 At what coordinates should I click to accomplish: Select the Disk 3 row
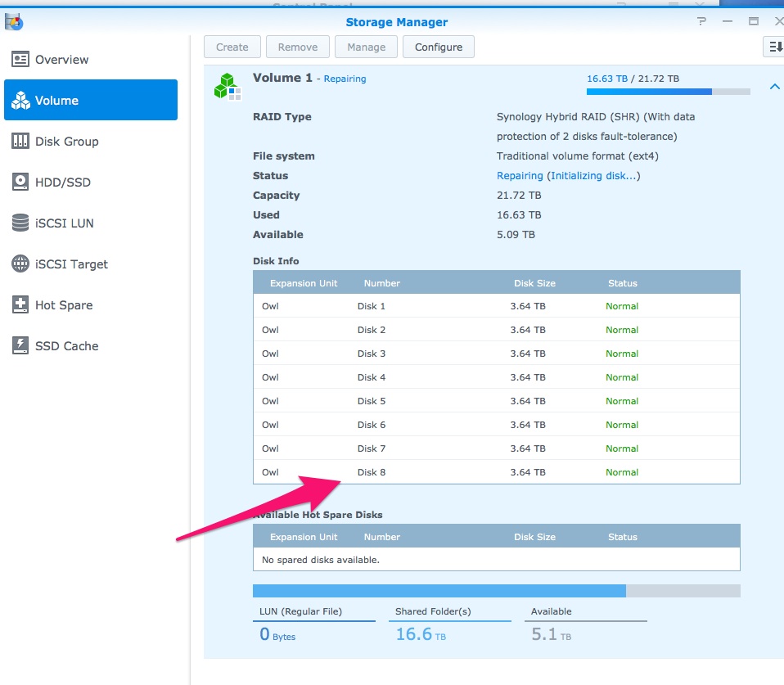click(x=497, y=354)
